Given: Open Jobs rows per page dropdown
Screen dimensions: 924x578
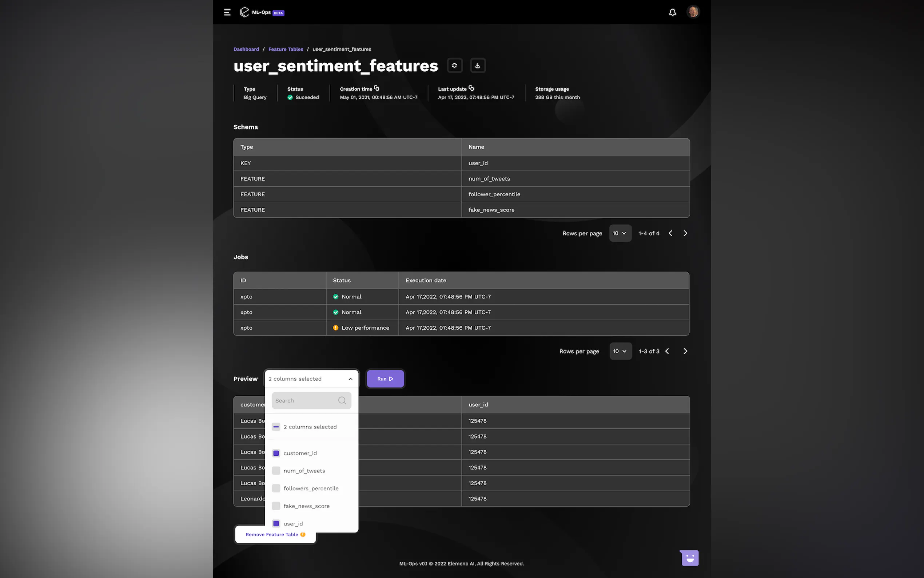Looking at the screenshot, I should tap(620, 351).
